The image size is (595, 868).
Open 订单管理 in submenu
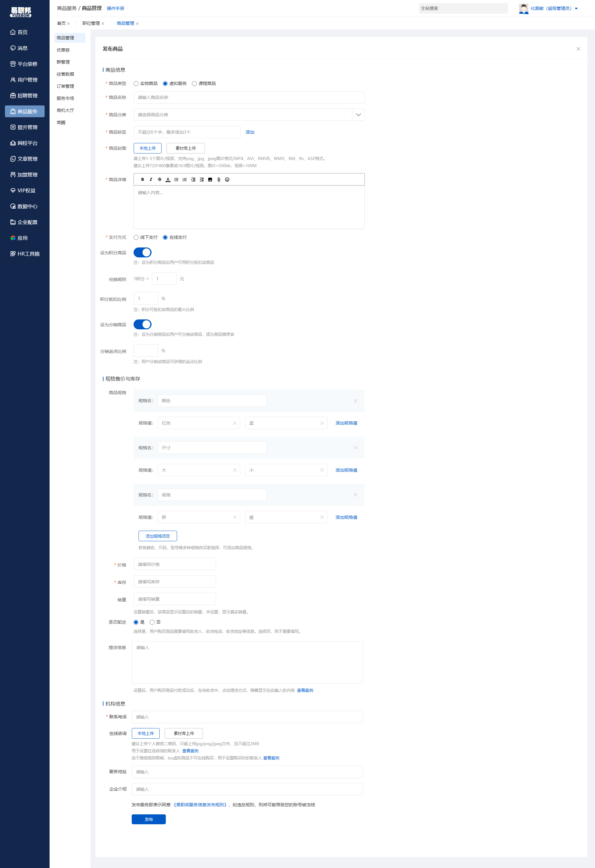click(x=65, y=86)
